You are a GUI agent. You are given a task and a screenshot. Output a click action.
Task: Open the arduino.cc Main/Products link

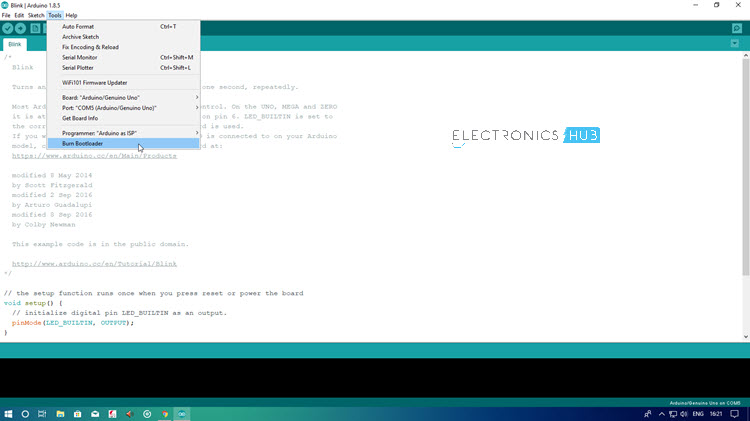pyautogui.click(x=94, y=155)
